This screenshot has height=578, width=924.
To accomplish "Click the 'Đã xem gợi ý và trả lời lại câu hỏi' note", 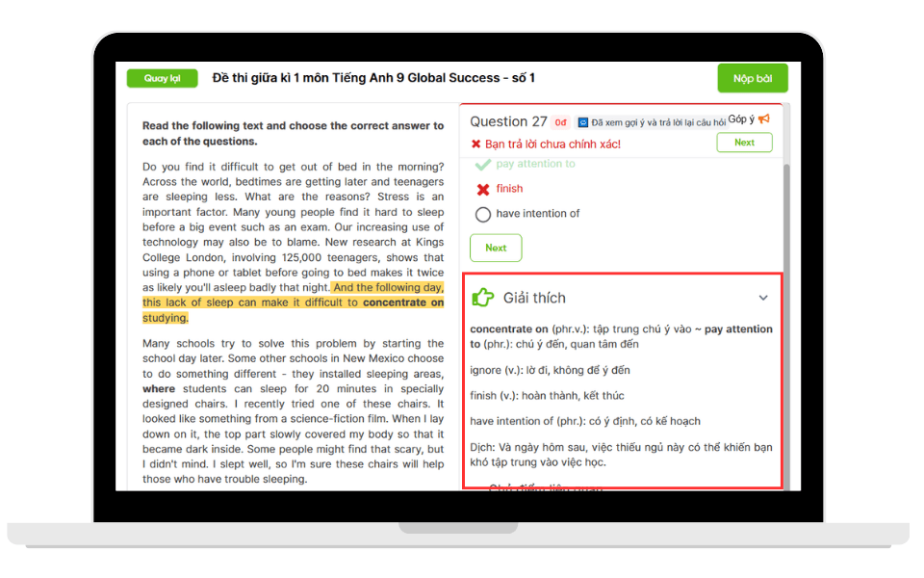I will tap(658, 122).
